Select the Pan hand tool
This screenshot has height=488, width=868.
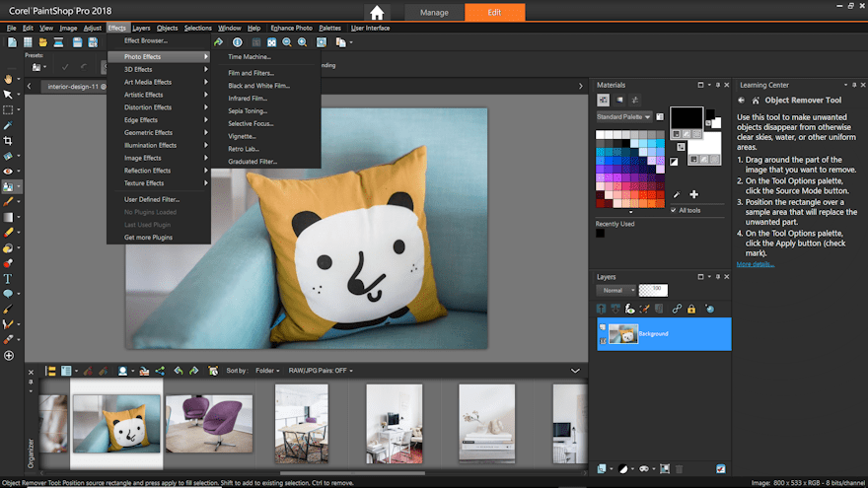point(8,78)
